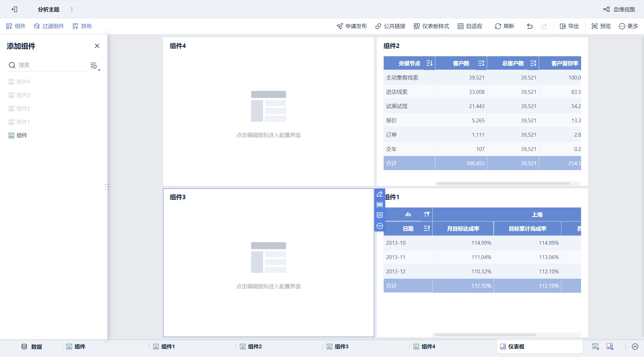Image resolution: width=644 pixels, height=357 pixels.
Task: Open the 组件 add menu in toolbar
Action: click(16, 26)
